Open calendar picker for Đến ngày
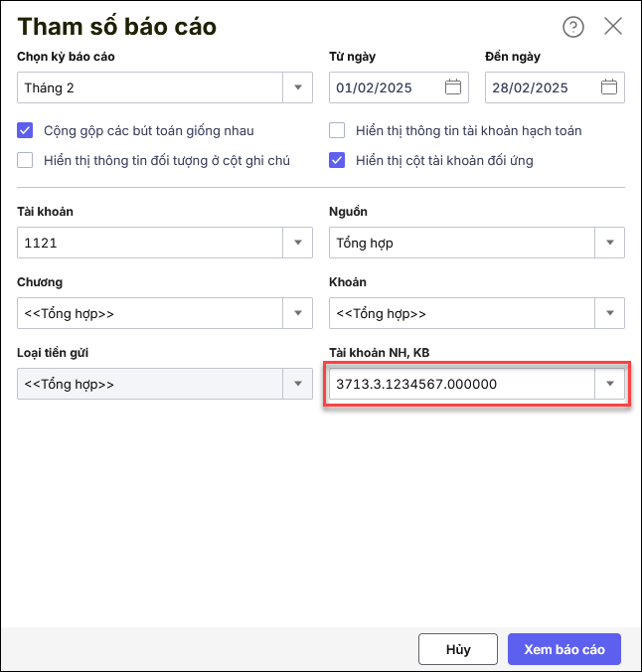This screenshot has width=642, height=672. tap(609, 87)
